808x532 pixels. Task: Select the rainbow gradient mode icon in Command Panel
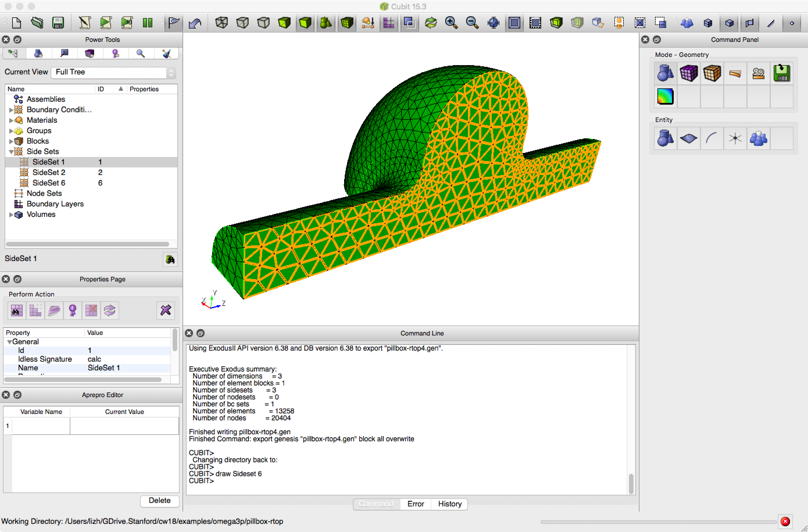tap(665, 97)
